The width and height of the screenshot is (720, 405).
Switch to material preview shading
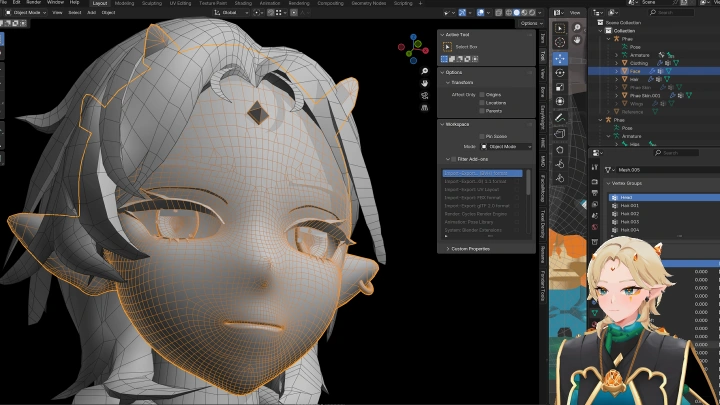point(524,13)
